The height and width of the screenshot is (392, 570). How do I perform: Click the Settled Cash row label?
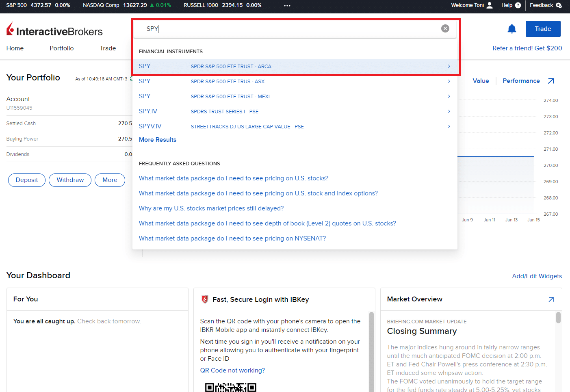(21, 123)
